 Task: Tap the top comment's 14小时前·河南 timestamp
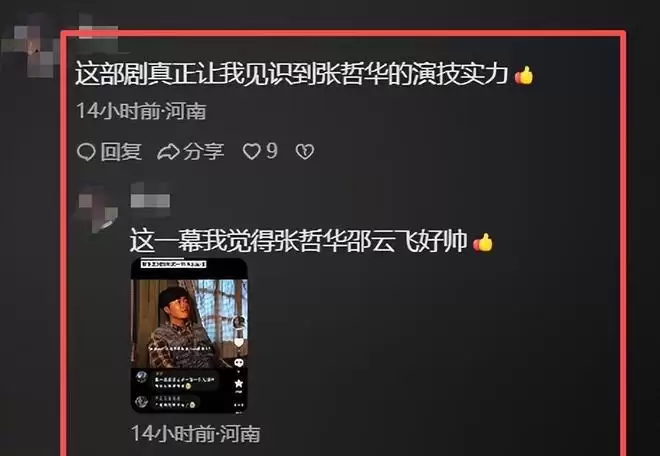(141, 111)
